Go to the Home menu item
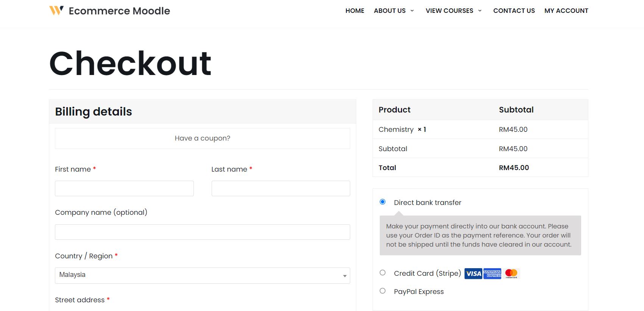This screenshot has width=644, height=311. tap(355, 11)
